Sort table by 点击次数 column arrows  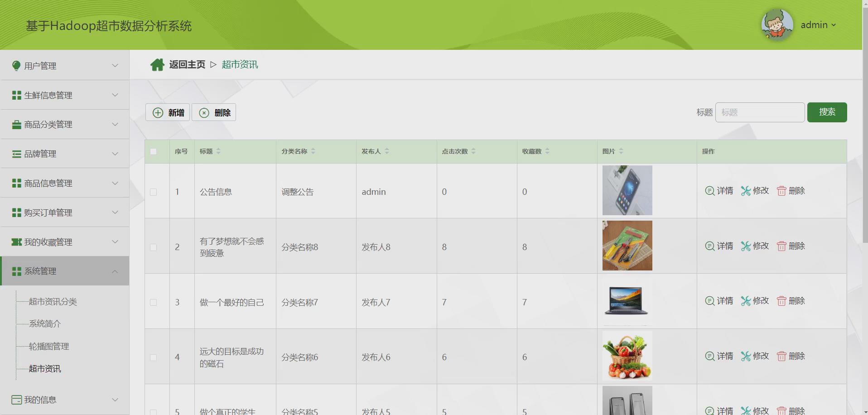(x=473, y=151)
